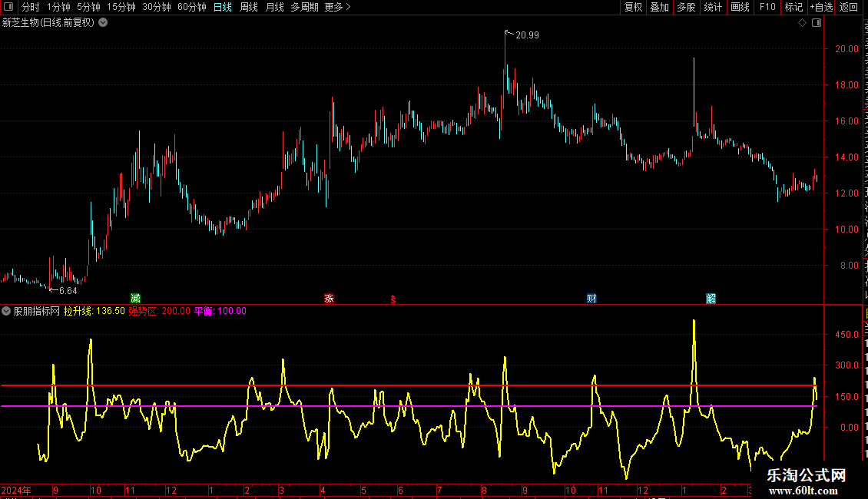
Task: Click the 股朋指标网 indicator name
Action: (x=37, y=311)
